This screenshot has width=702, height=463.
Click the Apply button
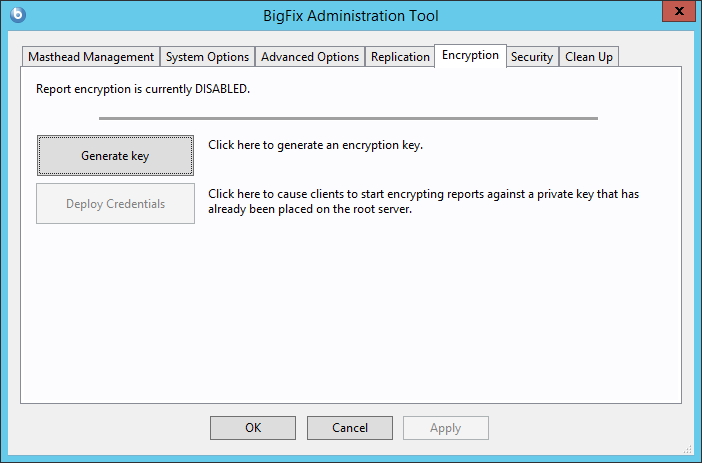pyautogui.click(x=446, y=428)
